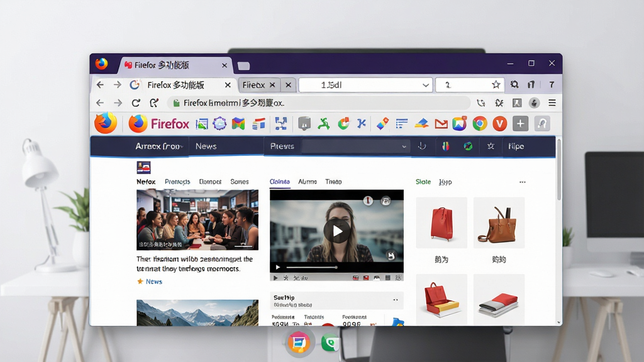
Task: Expand the '1.5dl' dropdown chevron
Action: [x=426, y=85]
